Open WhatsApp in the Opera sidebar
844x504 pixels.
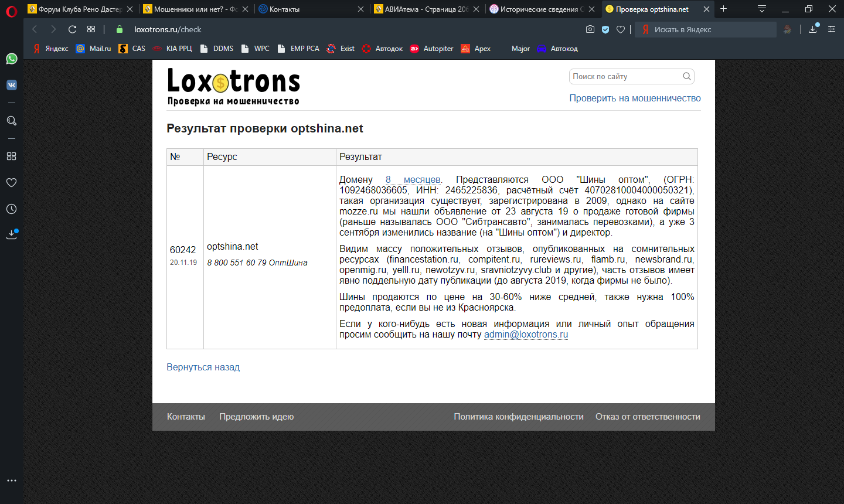[11, 59]
